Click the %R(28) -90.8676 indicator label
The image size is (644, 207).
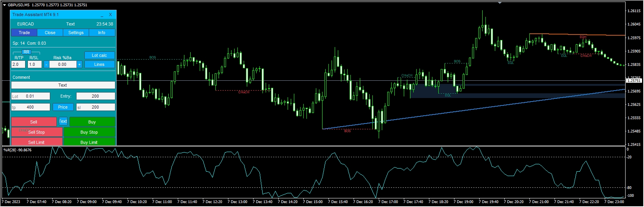(x=18, y=150)
